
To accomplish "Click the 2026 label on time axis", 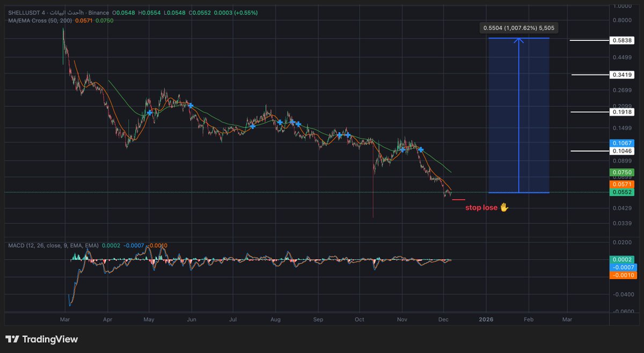I will click(x=486, y=319).
